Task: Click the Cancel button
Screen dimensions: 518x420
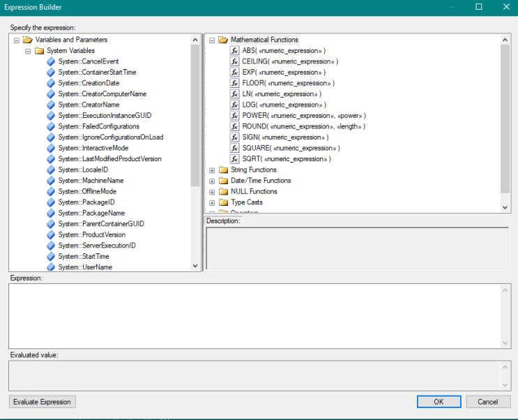Action: point(488,402)
